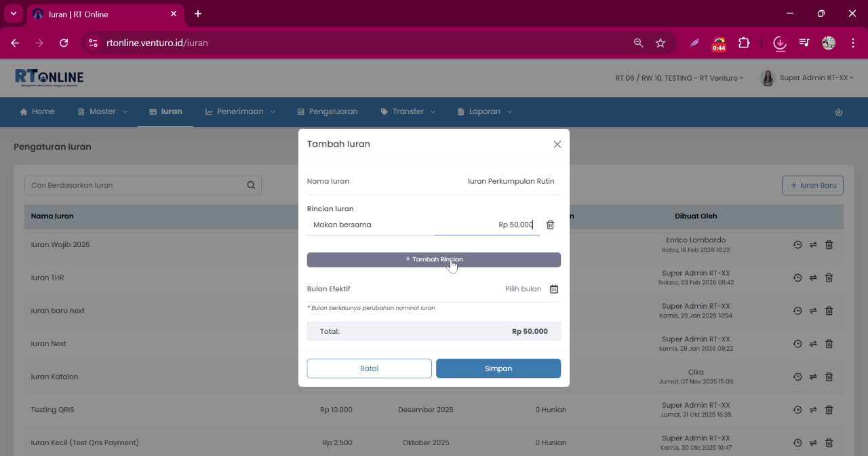
Task: View history for Iuran Wajib 2026
Action: pos(797,244)
